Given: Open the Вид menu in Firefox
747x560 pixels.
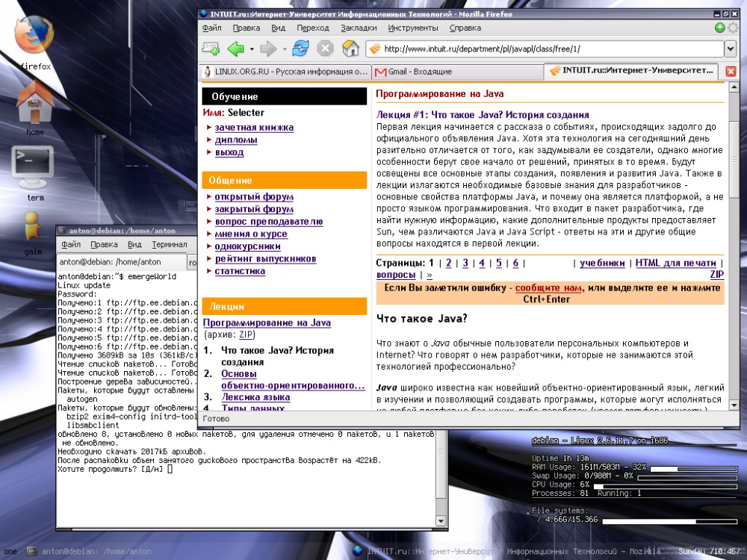Looking at the screenshot, I should pos(278,28).
